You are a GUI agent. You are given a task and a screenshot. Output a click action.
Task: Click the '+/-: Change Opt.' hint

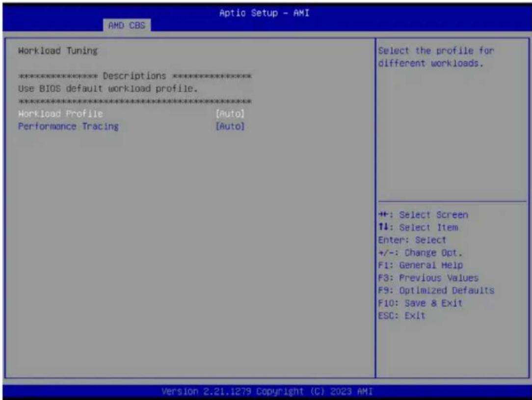pyautogui.click(x=420, y=253)
